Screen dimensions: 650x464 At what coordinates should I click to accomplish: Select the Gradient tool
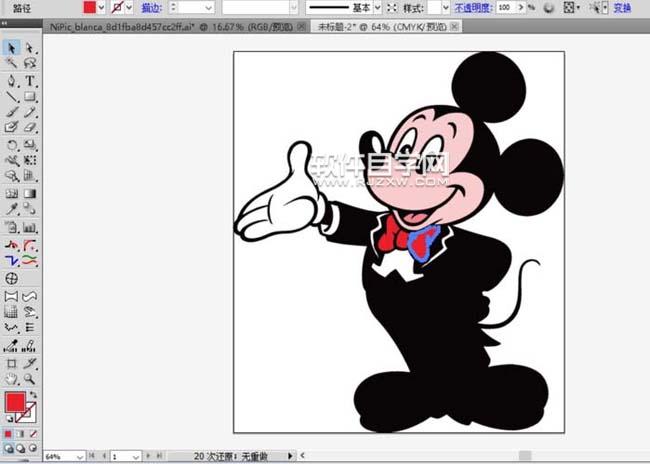click(29, 193)
